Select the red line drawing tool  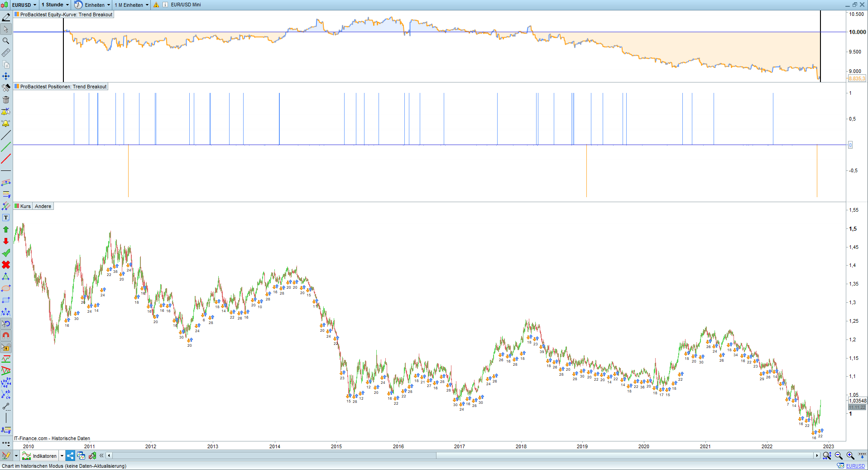click(6, 159)
